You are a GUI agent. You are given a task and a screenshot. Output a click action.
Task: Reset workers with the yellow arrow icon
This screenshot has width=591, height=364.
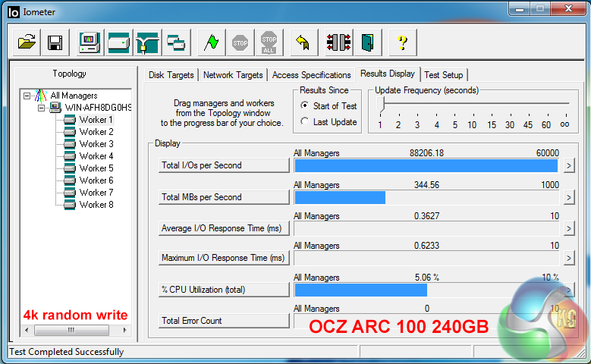click(x=303, y=42)
